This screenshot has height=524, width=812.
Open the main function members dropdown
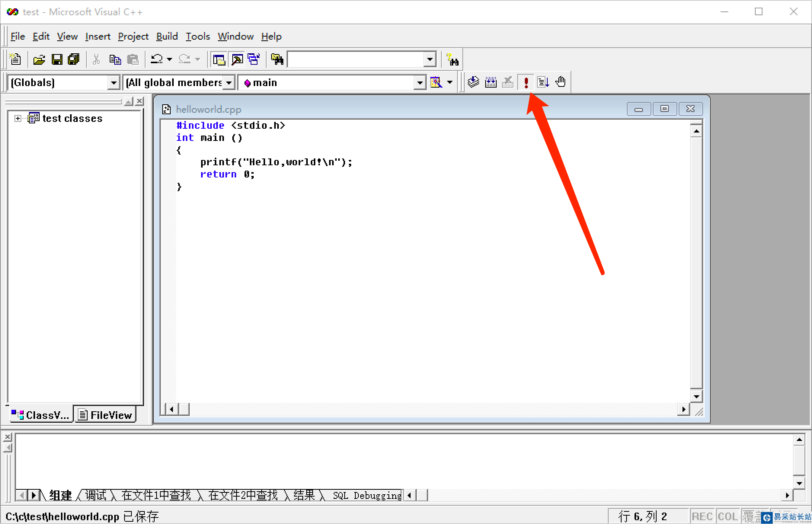click(x=419, y=83)
